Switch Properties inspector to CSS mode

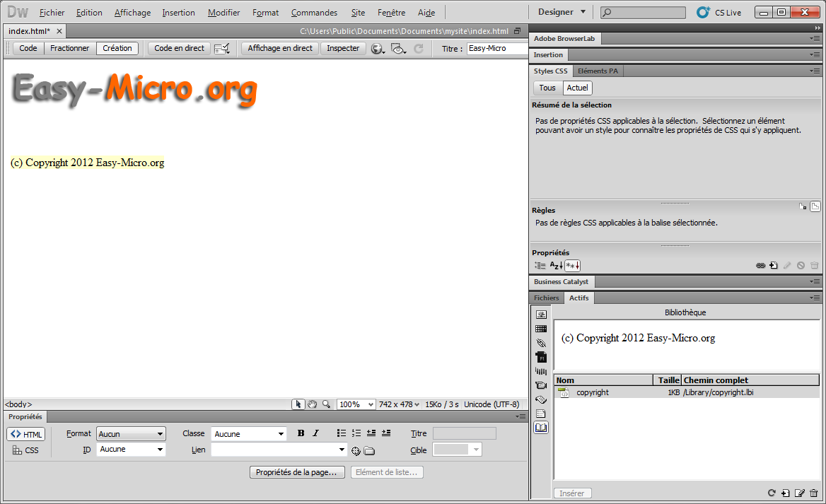pyautogui.click(x=25, y=450)
